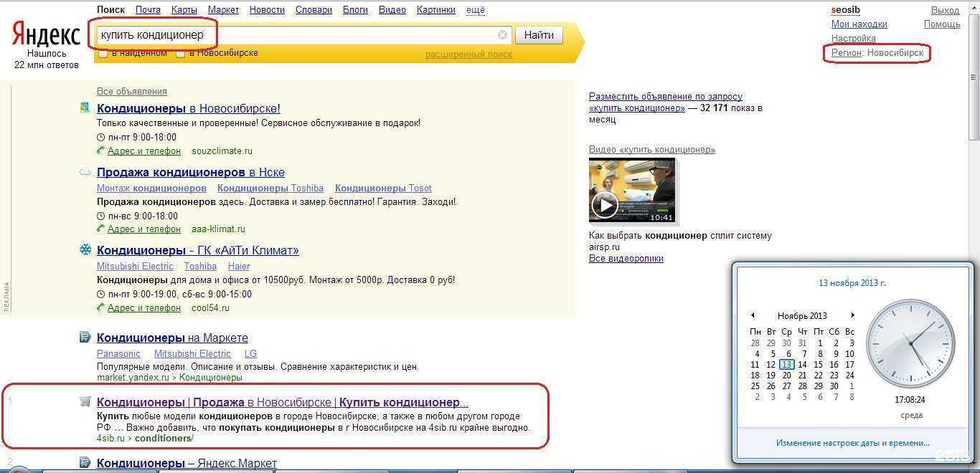
Task: Toggle the 'в найденном' checkbox
Action: click(x=103, y=54)
